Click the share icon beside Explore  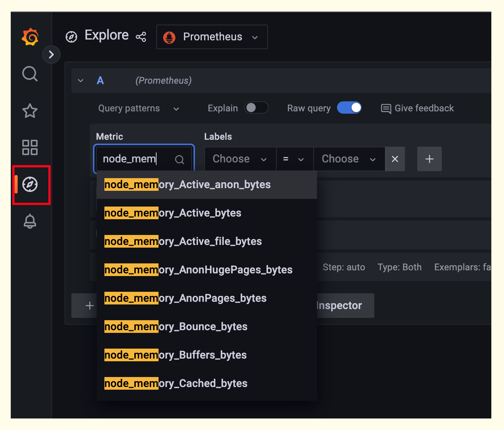141,37
